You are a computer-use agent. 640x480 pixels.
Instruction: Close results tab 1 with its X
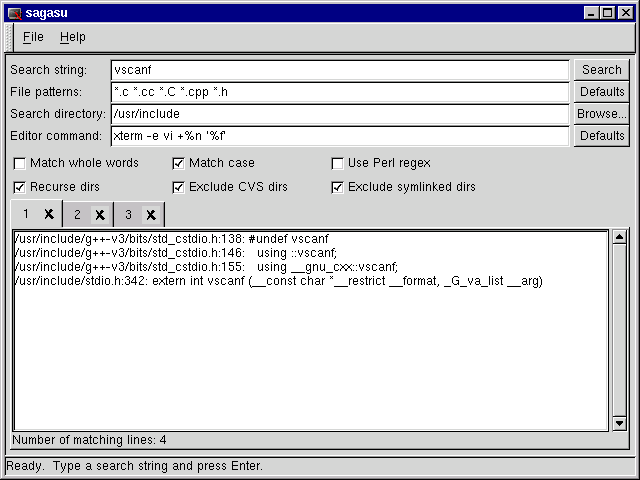click(x=49, y=215)
